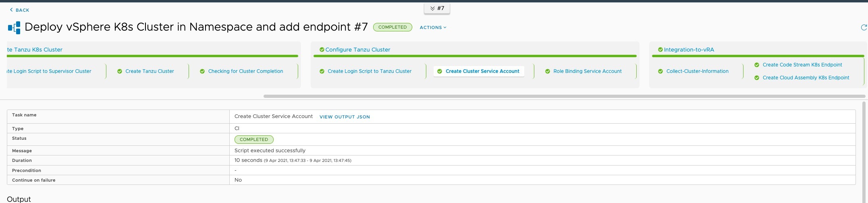Viewport: 868px width, 203px height.
Task: Select the 'Continue on failure' value 'No'
Action: 238,180
